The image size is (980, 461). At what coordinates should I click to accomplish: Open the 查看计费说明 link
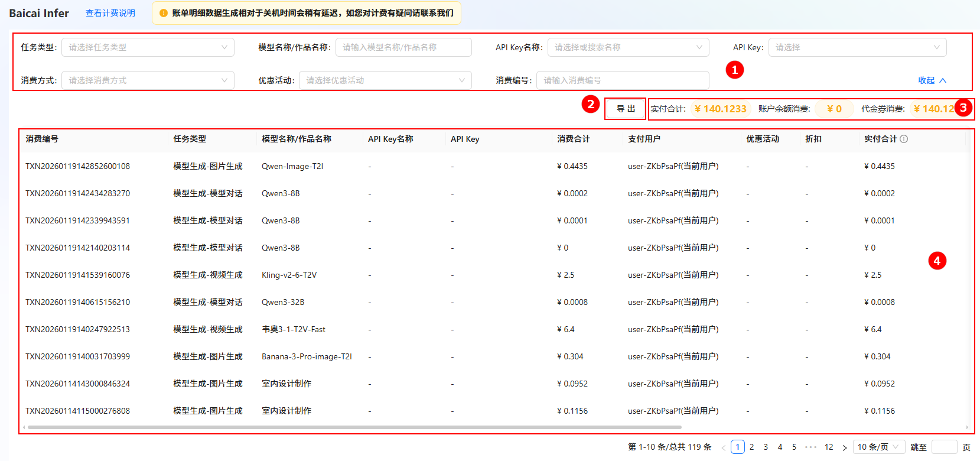click(110, 13)
